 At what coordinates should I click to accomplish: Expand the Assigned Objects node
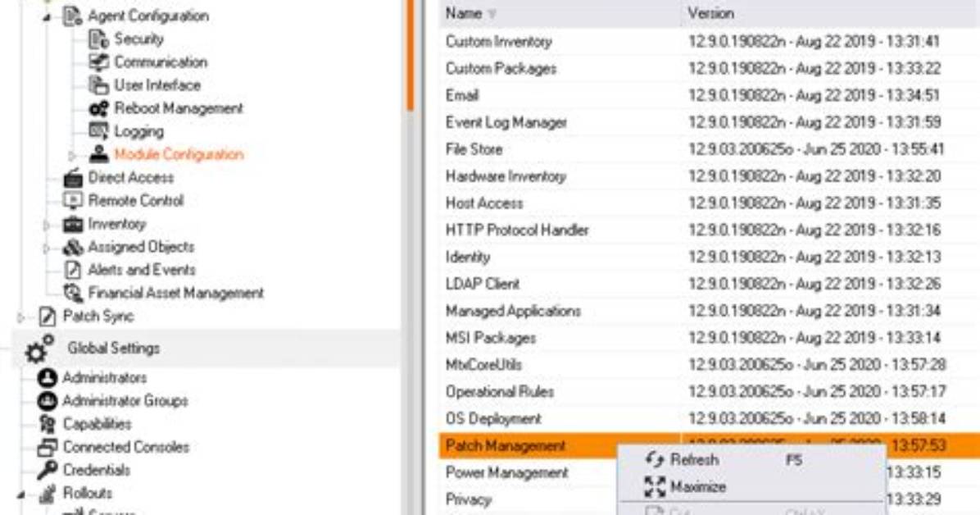coord(47,247)
